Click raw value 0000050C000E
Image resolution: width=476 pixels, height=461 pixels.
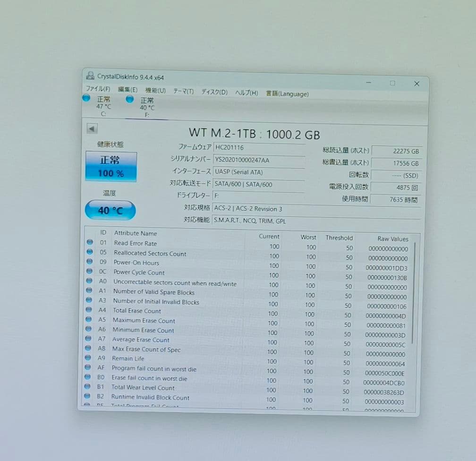pos(384,374)
